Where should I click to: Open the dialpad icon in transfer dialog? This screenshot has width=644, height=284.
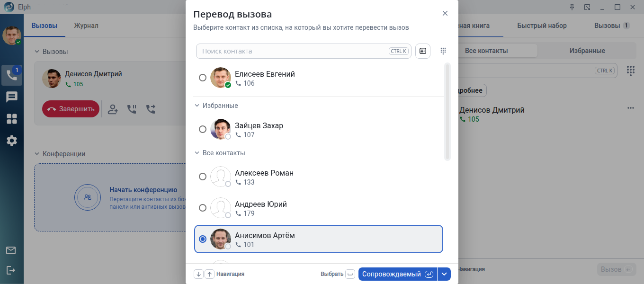coord(443,51)
